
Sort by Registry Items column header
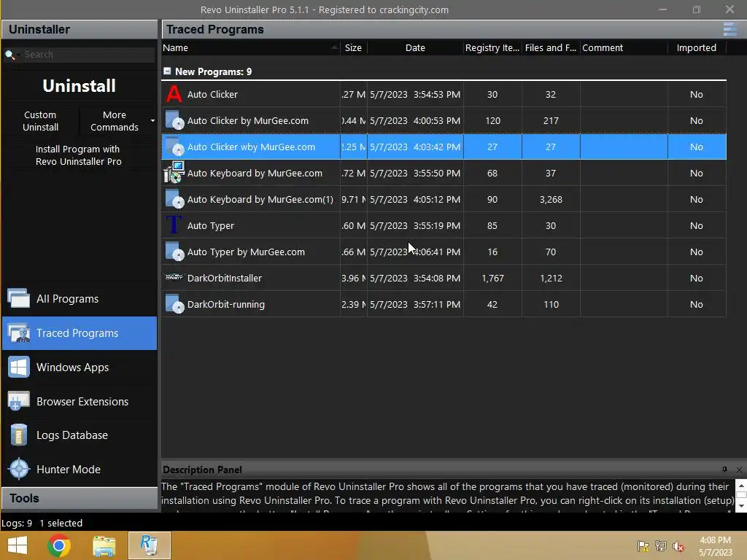pos(492,47)
